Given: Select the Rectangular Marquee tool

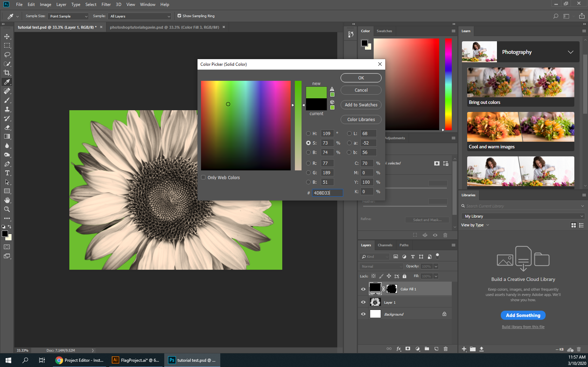Looking at the screenshot, I should pos(7,45).
